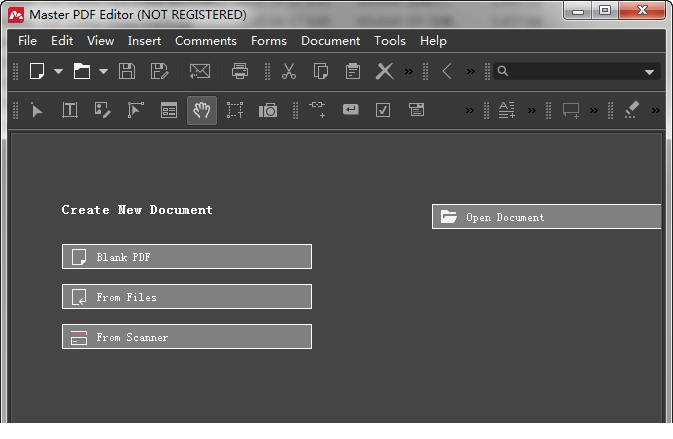Expand hidden navigation toolbar items
Screen dimensions: 673x439
[x=471, y=71]
